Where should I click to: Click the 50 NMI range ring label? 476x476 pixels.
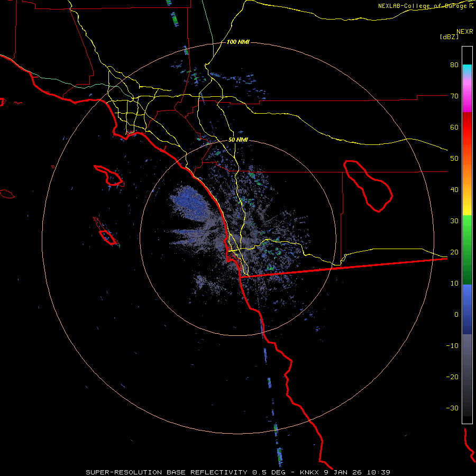pyautogui.click(x=238, y=140)
